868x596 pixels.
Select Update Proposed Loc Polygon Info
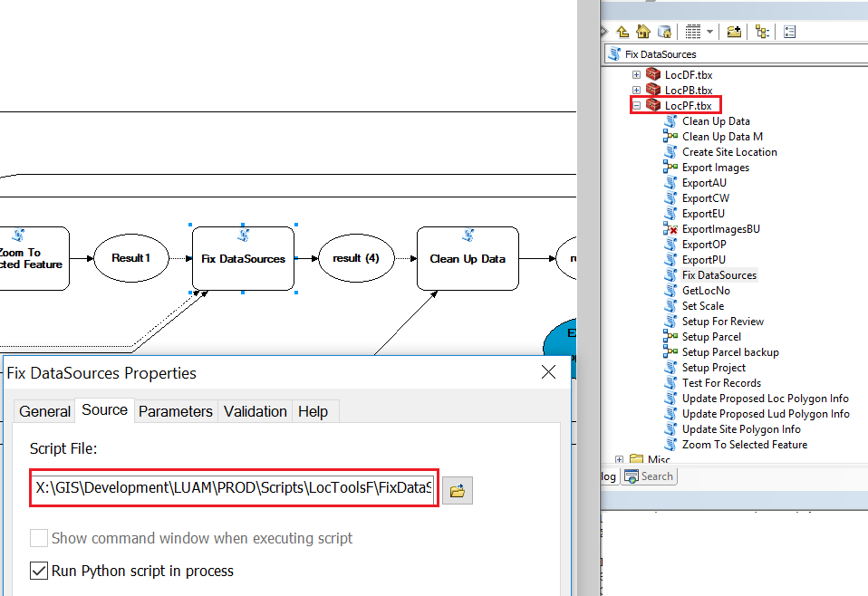click(765, 399)
